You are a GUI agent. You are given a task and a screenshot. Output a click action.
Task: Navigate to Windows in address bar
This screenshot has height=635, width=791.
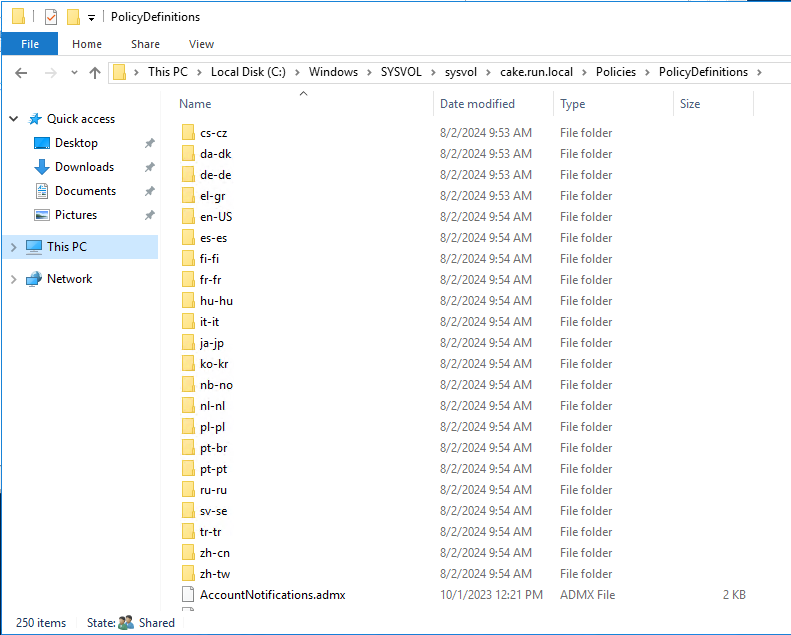pyautogui.click(x=333, y=72)
